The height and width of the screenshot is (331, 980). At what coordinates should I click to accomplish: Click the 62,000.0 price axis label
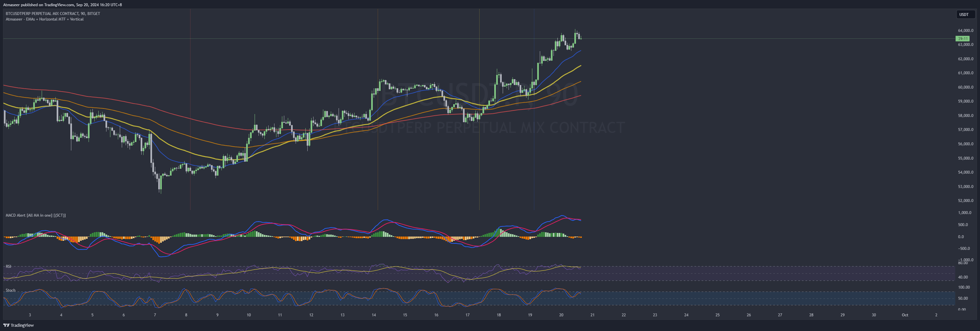pos(966,59)
